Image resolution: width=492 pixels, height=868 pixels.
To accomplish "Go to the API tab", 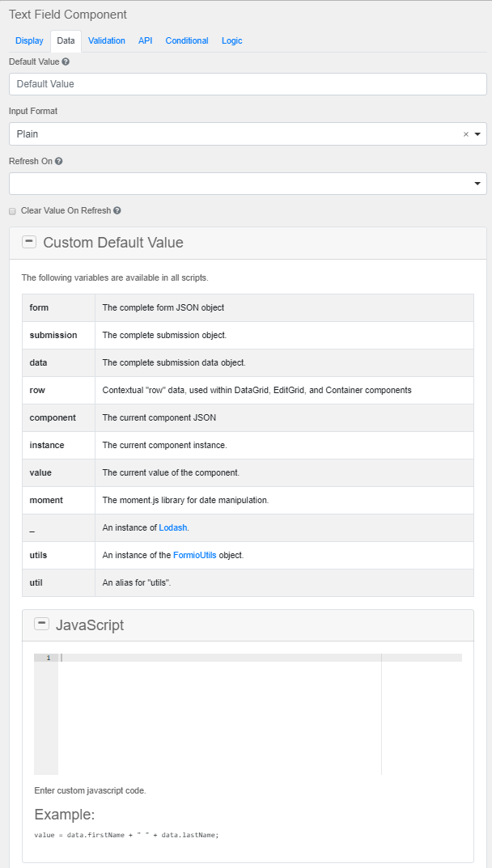I will (x=145, y=40).
